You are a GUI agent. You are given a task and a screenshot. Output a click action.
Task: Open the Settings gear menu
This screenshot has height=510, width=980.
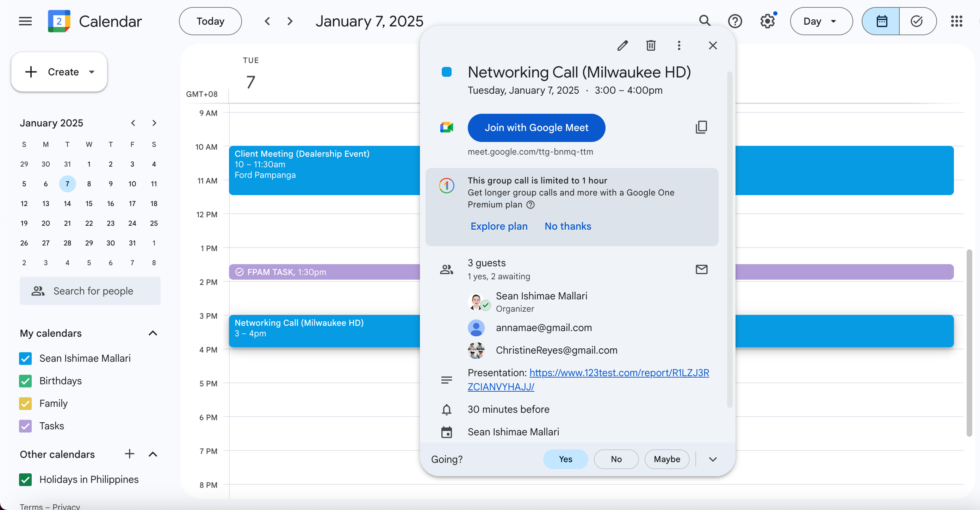pos(767,21)
